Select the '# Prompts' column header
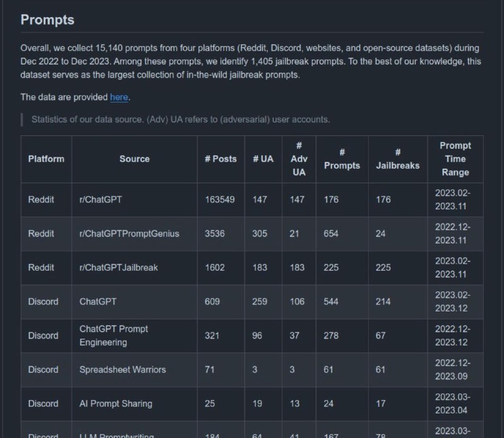504x438 pixels. click(x=342, y=159)
